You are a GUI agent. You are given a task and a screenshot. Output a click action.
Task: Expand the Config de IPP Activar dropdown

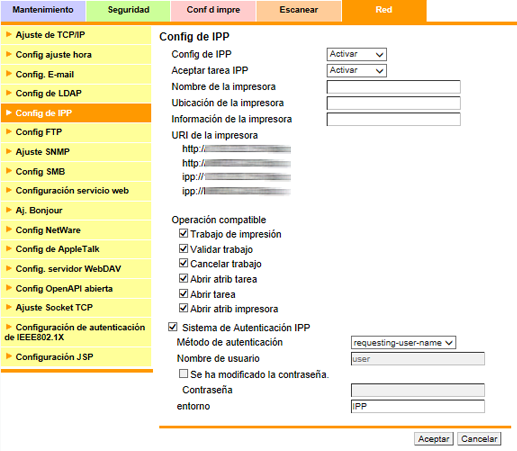(x=356, y=54)
